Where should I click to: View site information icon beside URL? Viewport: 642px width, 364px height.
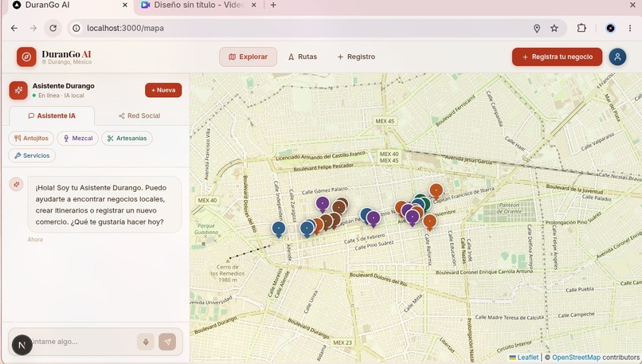76,28
